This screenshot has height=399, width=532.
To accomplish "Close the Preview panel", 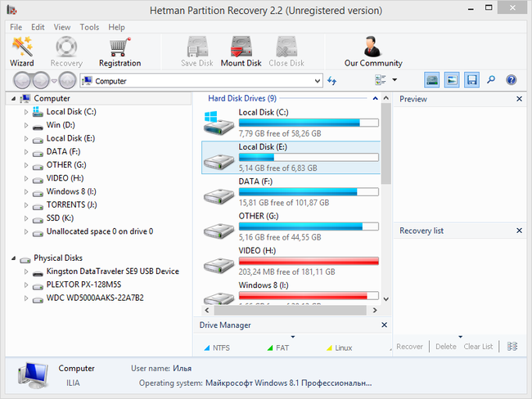I will click(x=519, y=99).
